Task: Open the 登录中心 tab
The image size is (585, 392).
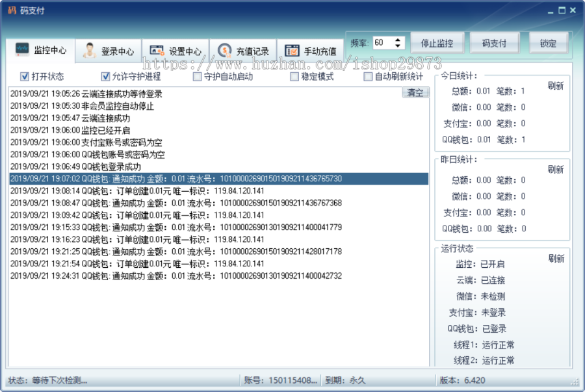Action: 108,51
